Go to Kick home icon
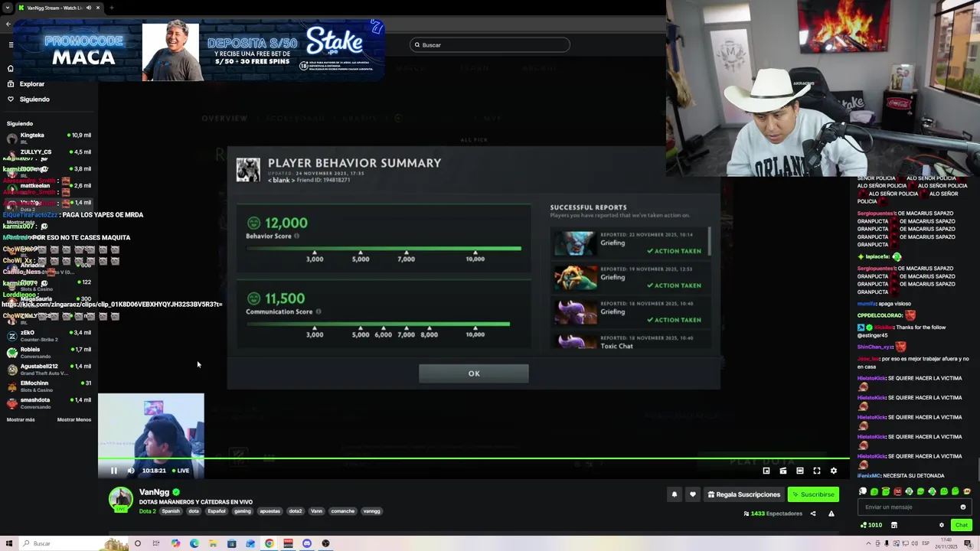The width and height of the screenshot is (980, 551). pos(11,68)
